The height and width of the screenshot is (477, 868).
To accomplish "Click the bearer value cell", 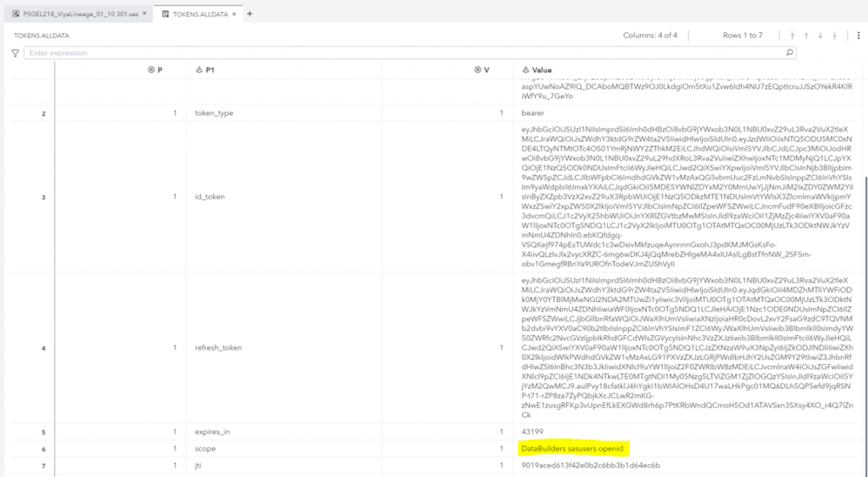I will tap(686, 113).
